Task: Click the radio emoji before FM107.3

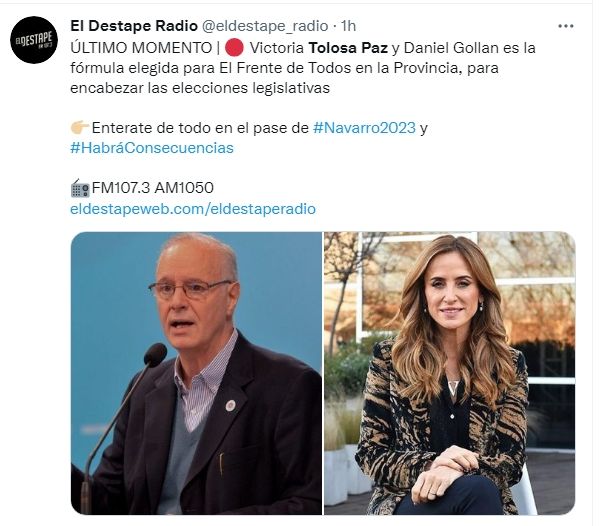Action: pyautogui.click(x=80, y=188)
